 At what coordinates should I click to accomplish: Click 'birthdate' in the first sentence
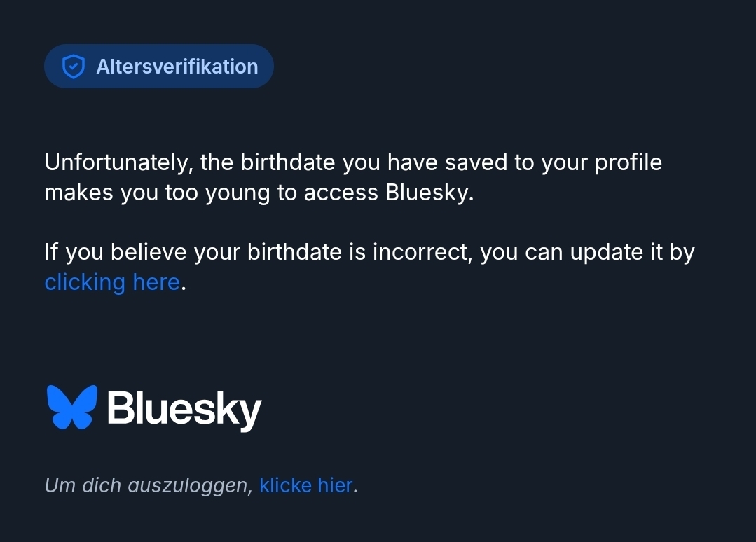(x=287, y=162)
